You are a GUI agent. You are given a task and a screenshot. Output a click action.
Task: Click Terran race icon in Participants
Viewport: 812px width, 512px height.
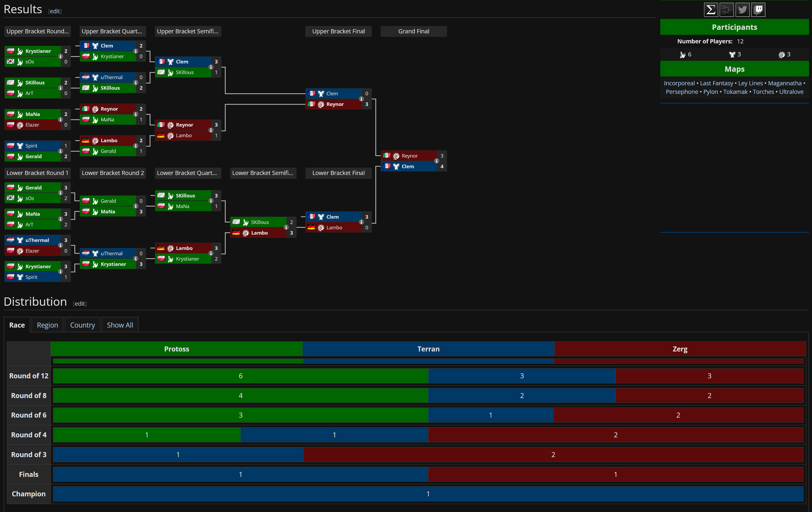coord(732,55)
